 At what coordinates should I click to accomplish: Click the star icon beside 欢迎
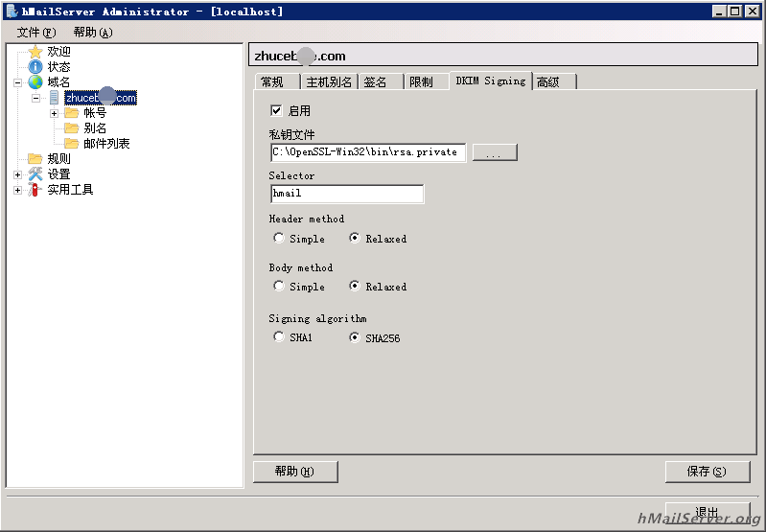click(x=35, y=51)
